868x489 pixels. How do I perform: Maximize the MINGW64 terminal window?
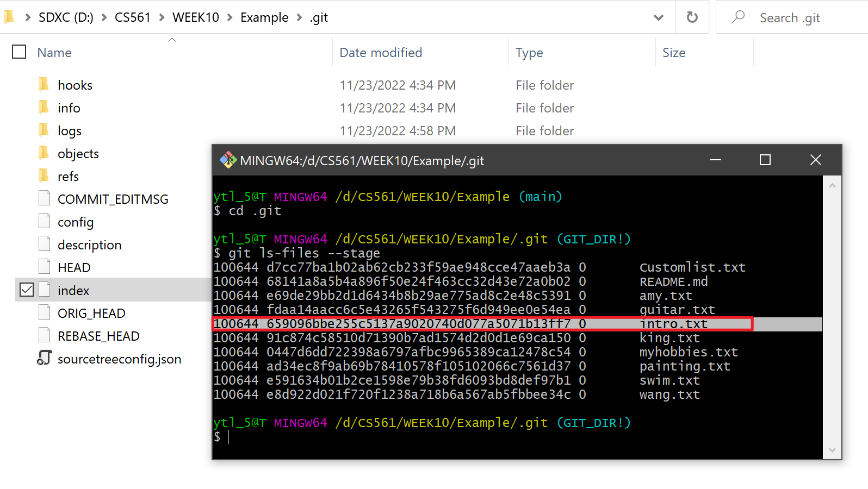pos(765,160)
